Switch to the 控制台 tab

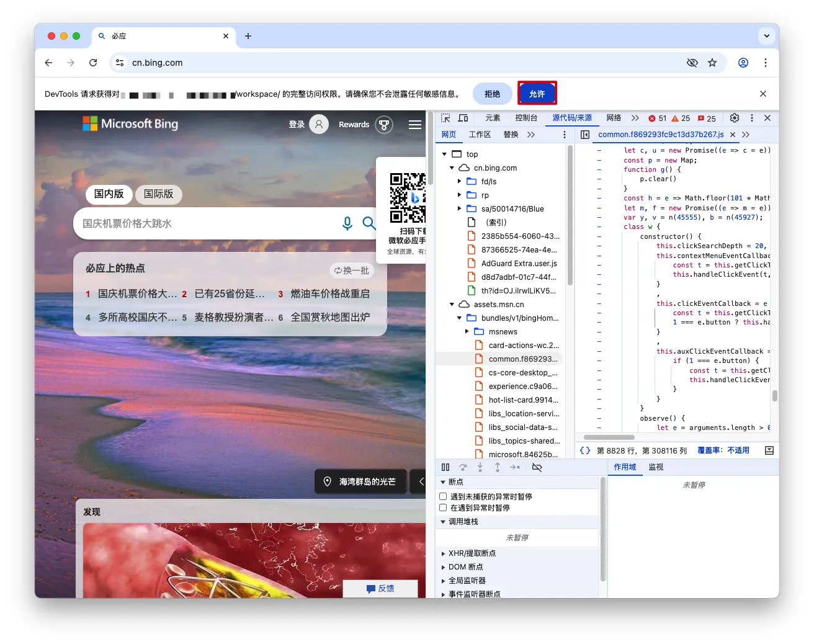click(526, 118)
